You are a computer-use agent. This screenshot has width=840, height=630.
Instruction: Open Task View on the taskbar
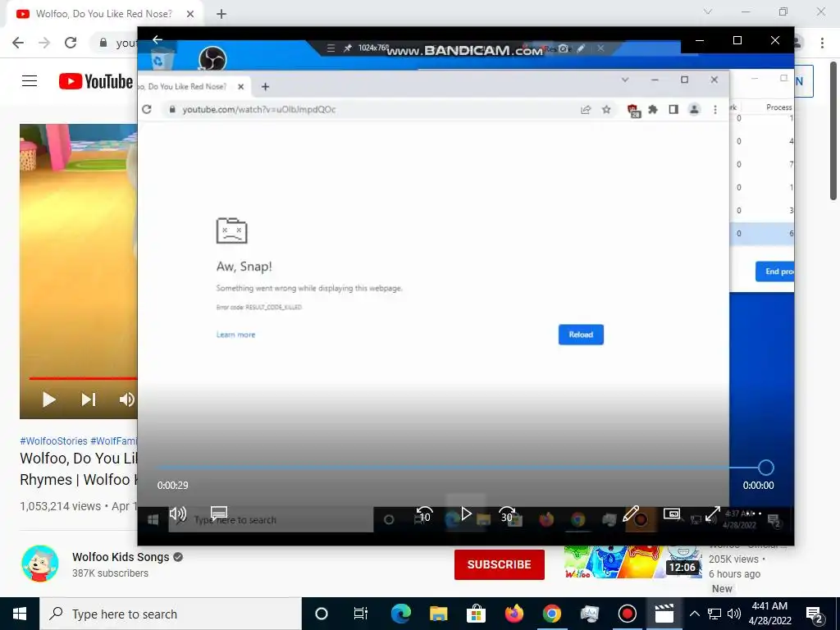click(x=361, y=614)
